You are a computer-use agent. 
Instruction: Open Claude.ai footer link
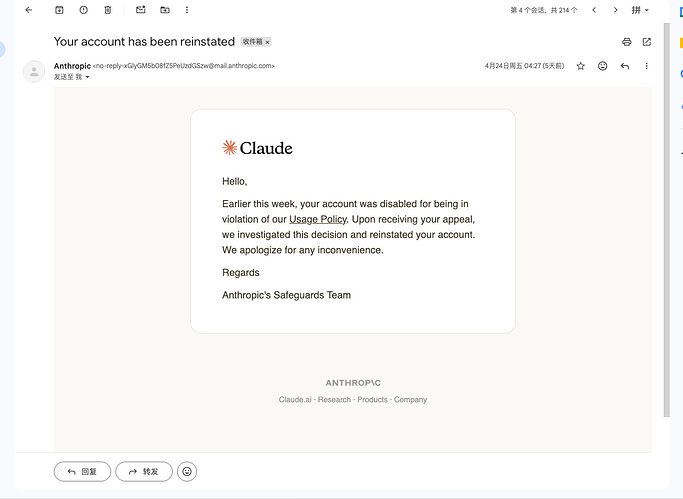coord(295,400)
